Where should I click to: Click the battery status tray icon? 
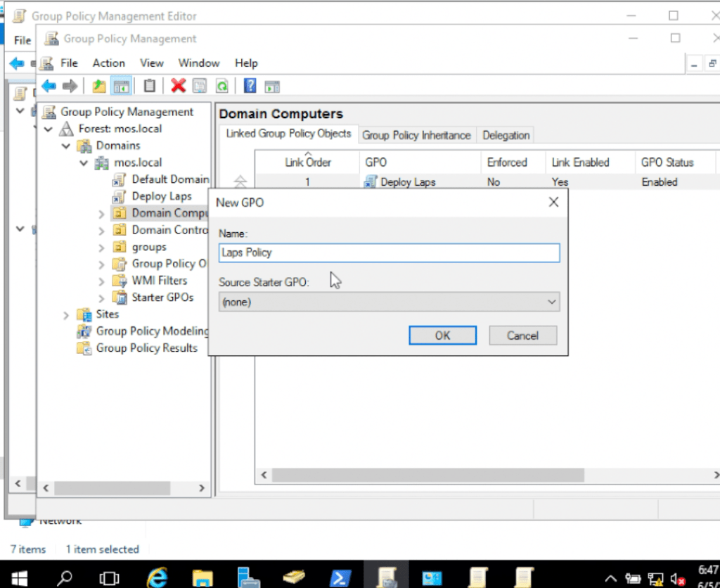click(632, 578)
